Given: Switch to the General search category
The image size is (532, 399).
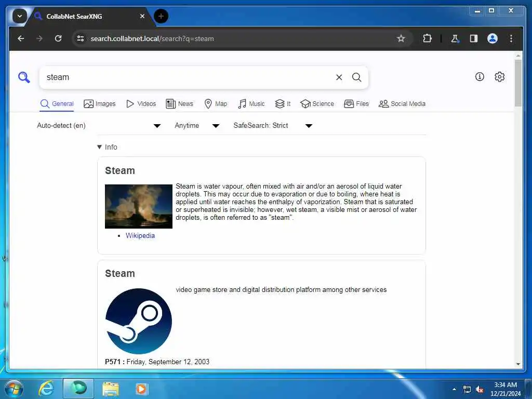Looking at the screenshot, I should pyautogui.click(x=57, y=104).
